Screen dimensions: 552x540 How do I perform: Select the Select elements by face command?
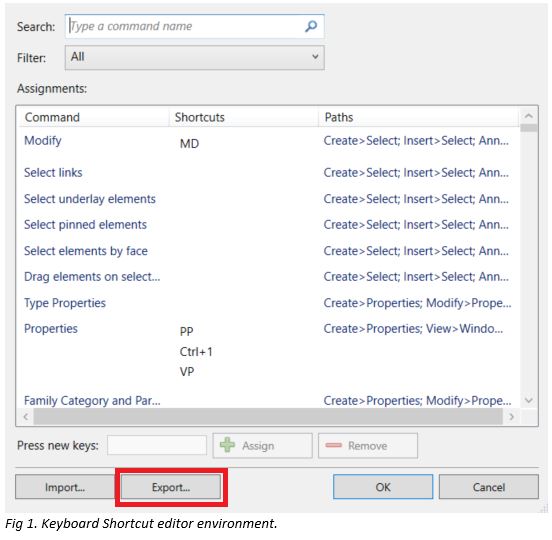pos(86,251)
